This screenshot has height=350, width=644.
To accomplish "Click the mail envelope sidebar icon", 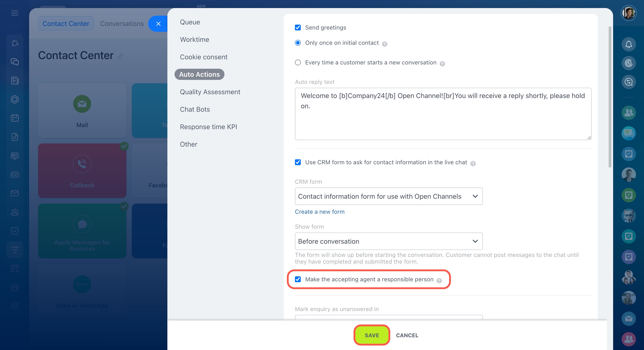I will (15, 193).
